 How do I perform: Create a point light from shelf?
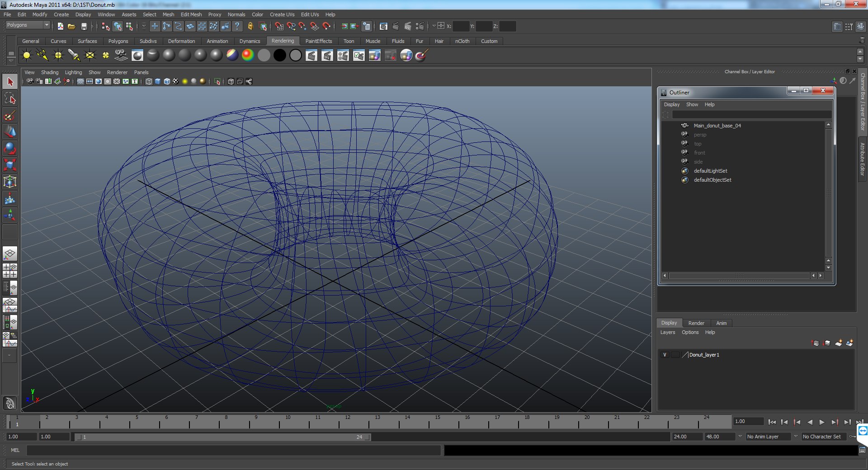pos(58,56)
